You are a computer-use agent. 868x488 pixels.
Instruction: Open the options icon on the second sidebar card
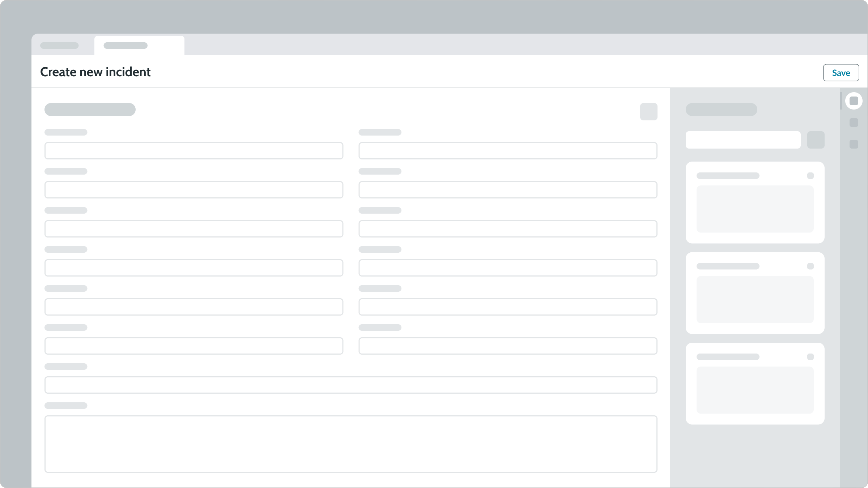[x=810, y=266]
